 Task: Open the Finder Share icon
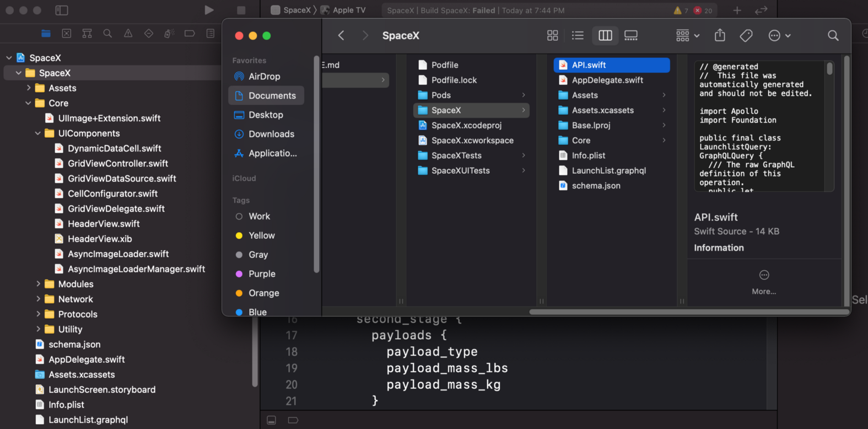point(720,35)
